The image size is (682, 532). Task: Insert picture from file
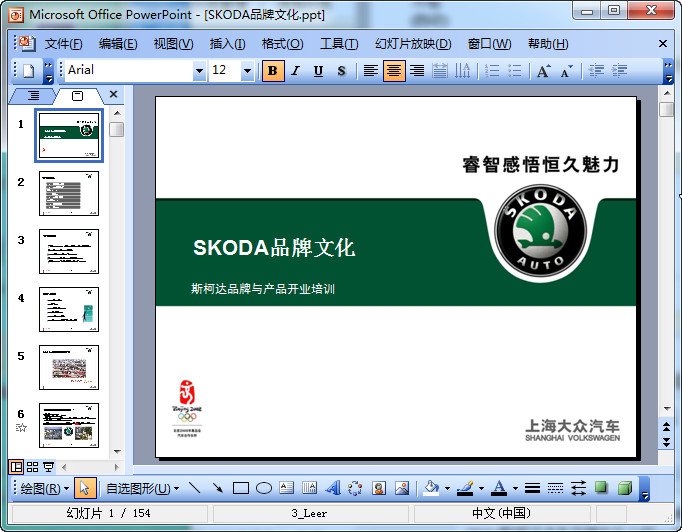click(402, 488)
